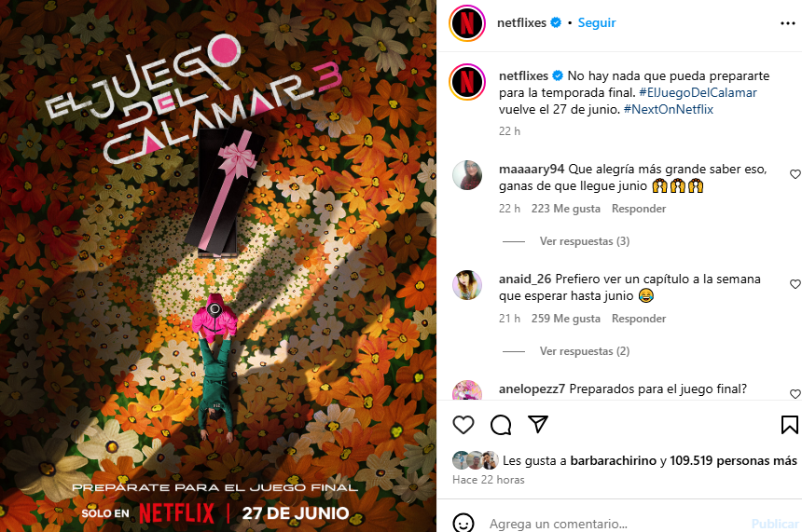Open the emoji picker smiley icon
Image resolution: width=802 pixels, height=532 pixels.
pyautogui.click(x=463, y=524)
